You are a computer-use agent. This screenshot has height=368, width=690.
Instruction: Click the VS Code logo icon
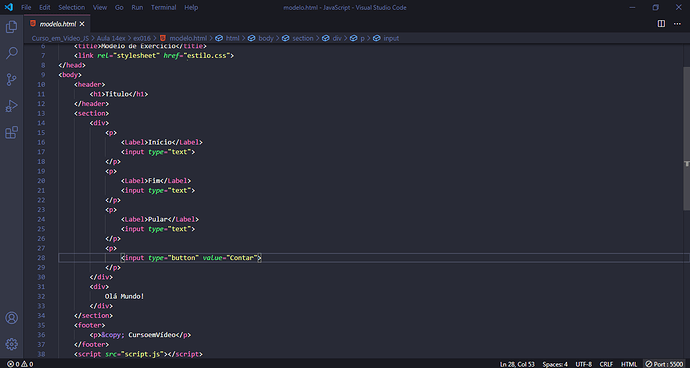pos(9,7)
